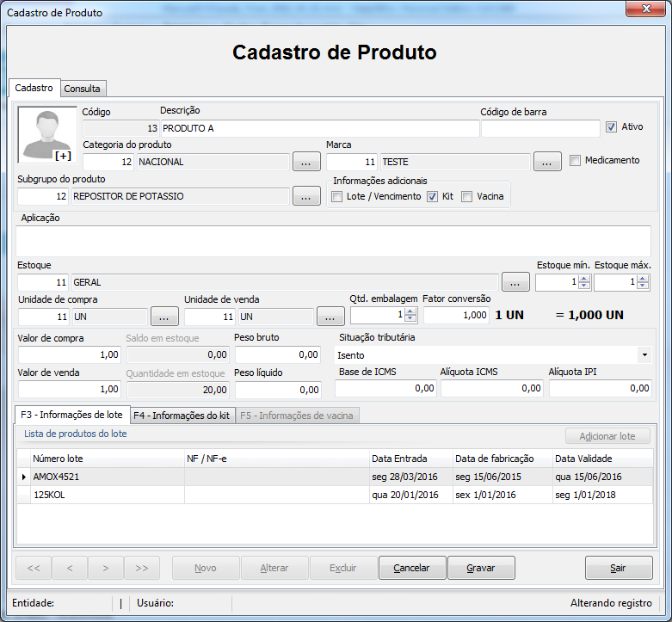Open F4 - Informações do kit tab

point(182,415)
